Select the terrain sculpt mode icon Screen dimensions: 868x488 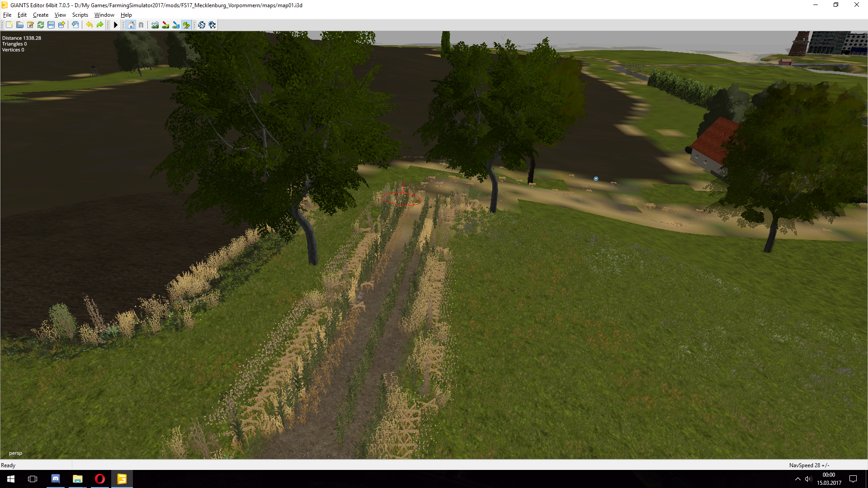155,25
